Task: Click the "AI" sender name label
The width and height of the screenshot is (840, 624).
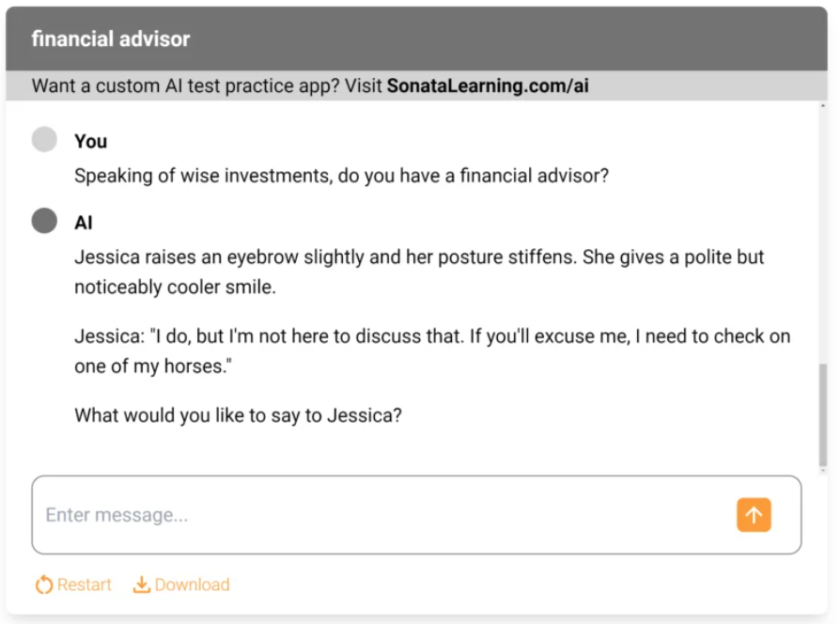Action: pos(84,223)
